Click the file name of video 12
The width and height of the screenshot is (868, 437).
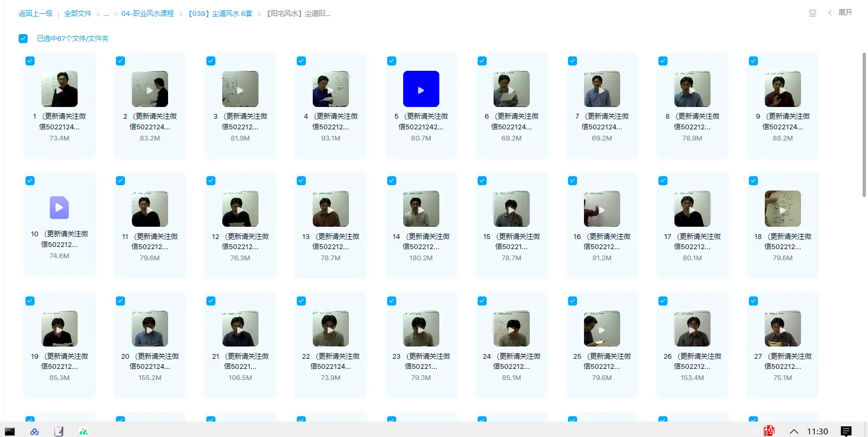coord(240,241)
